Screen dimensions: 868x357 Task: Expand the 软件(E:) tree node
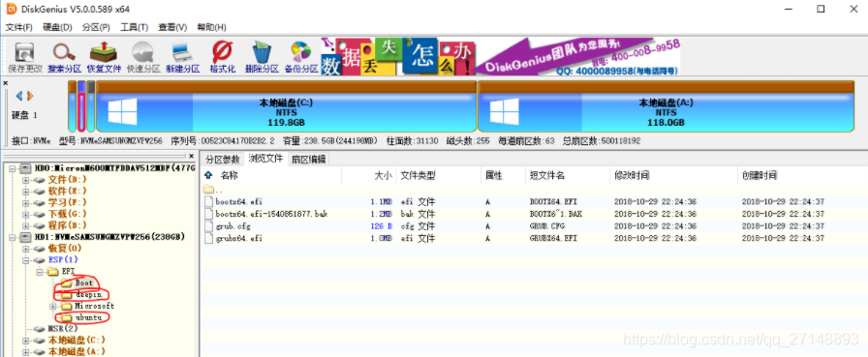coord(25,192)
